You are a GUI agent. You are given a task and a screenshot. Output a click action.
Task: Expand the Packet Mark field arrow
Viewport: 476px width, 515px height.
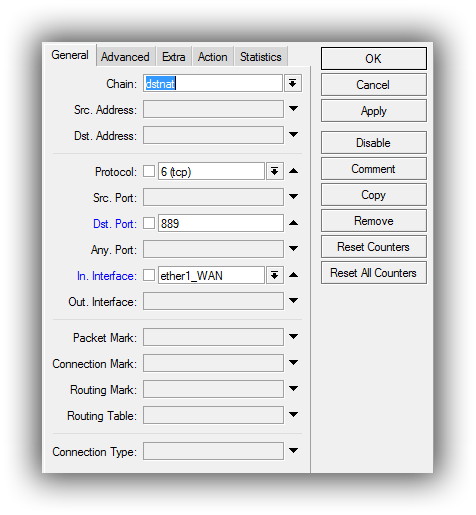point(293,337)
